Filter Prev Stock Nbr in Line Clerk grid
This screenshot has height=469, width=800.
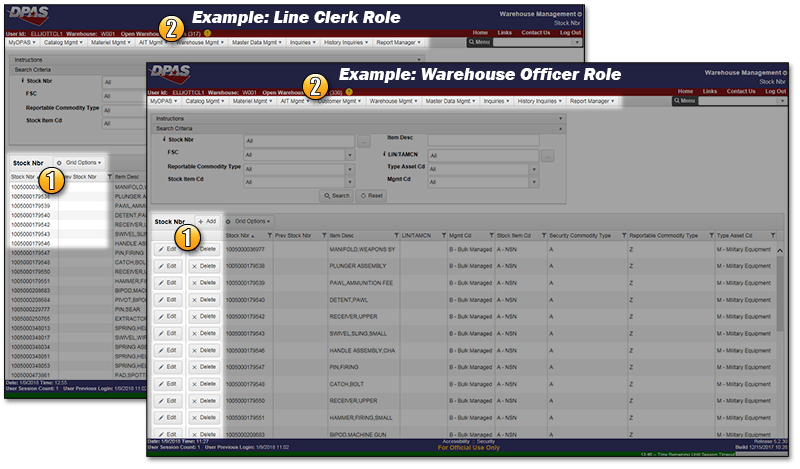[x=109, y=177]
